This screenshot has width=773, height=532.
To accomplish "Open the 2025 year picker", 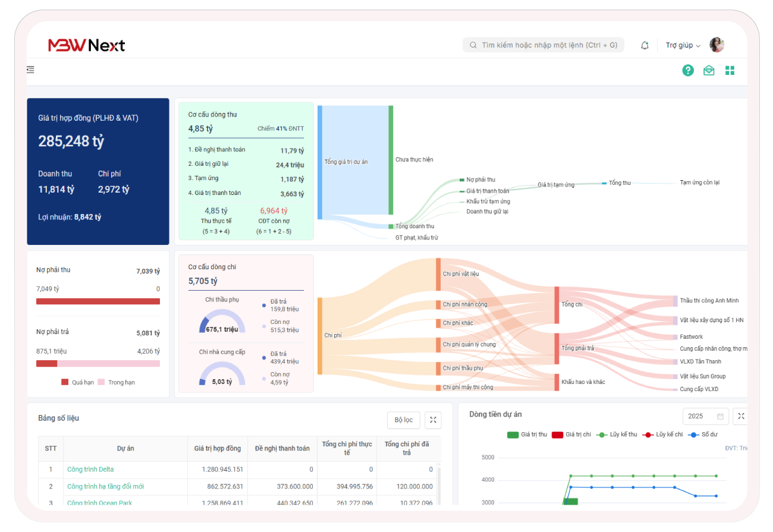I will coord(705,416).
